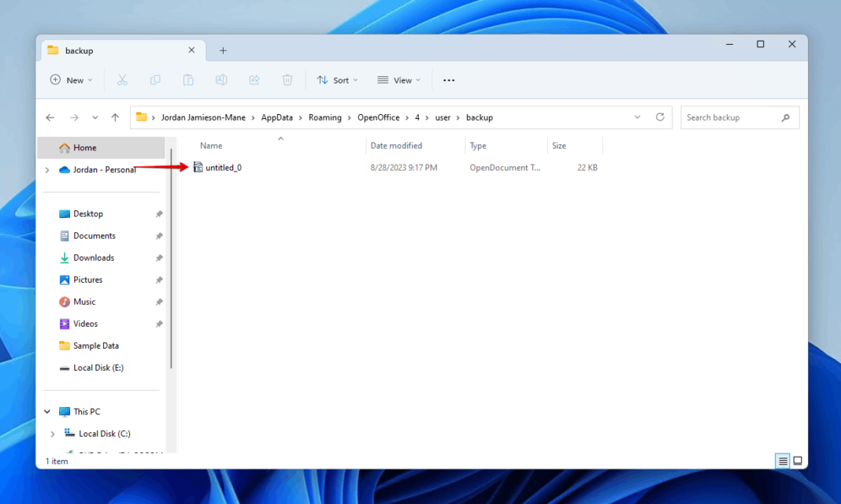Go up one folder level
The width and height of the screenshot is (841, 504).
[x=114, y=117]
